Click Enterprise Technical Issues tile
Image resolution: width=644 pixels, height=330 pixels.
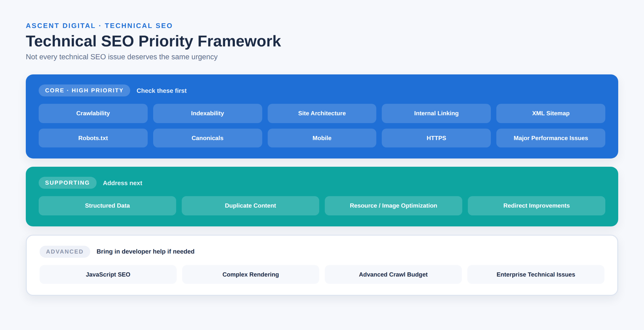(x=536, y=274)
